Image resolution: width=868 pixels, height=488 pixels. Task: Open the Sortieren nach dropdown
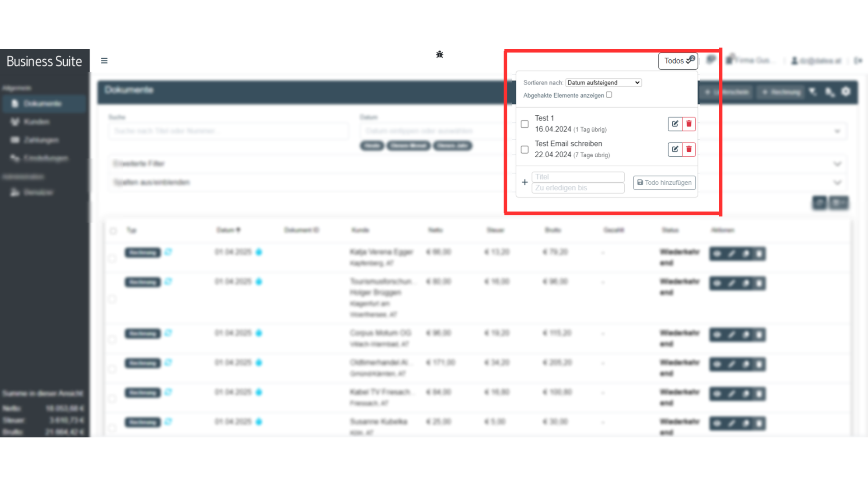click(x=603, y=83)
